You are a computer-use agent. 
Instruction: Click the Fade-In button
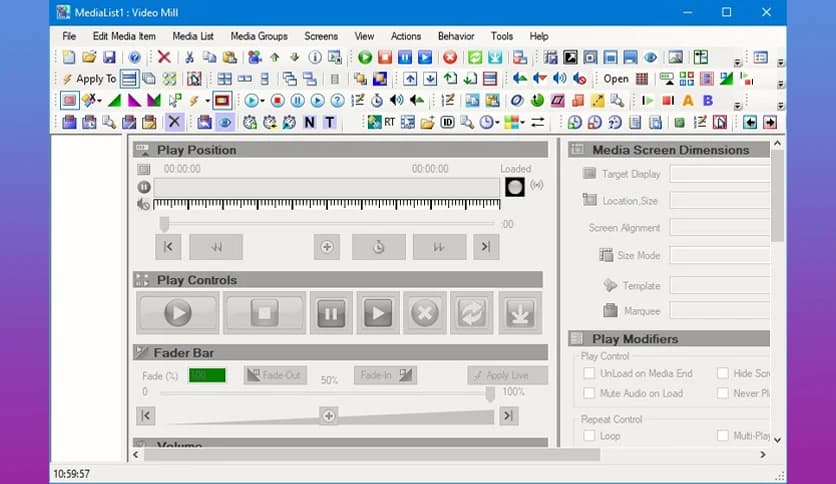385,375
